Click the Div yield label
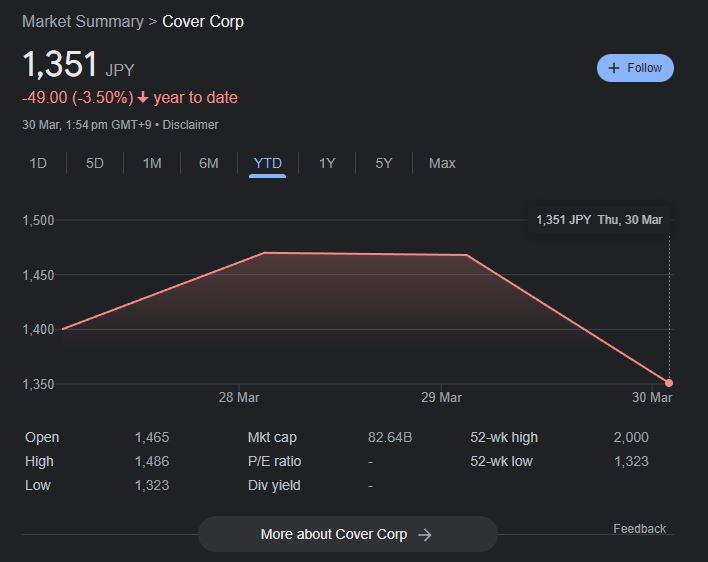Screen dimensions: 708x562 (274, 485)
